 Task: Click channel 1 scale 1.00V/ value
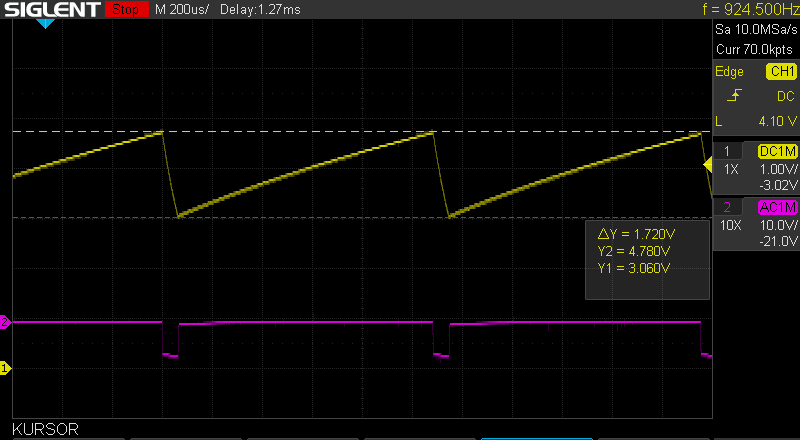coord(779,169)
